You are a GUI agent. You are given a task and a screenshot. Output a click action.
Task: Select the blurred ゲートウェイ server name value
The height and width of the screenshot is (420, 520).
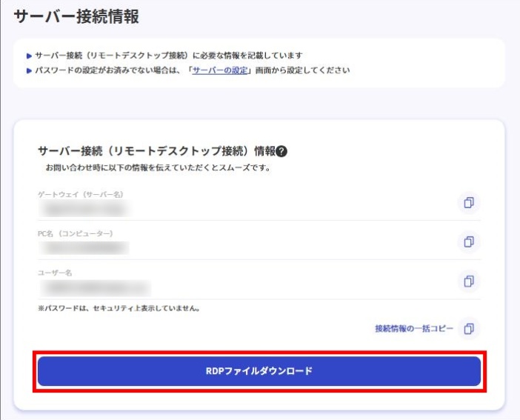pyautogui.click(x=84, y=209)
